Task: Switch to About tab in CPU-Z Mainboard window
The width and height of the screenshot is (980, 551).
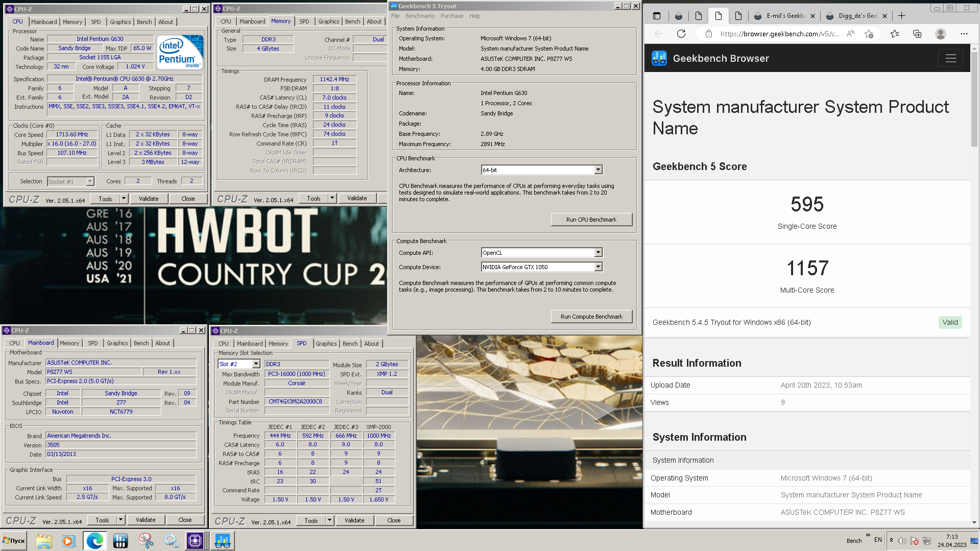Action: [x=163, y=343]
